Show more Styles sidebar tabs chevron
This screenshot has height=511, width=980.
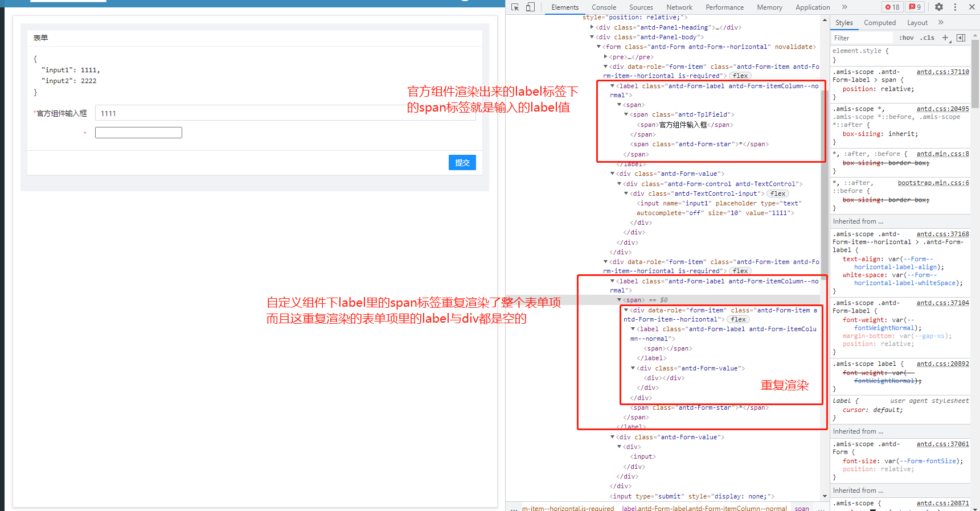[x=941, y=22]
